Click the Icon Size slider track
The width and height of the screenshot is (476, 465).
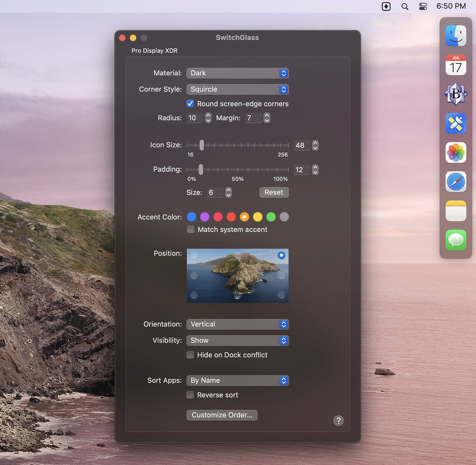pyautogui.click(x=238, y=145)
